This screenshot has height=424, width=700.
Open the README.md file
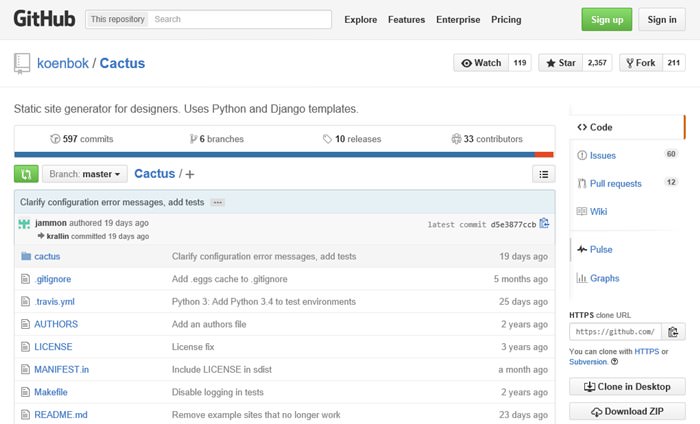(61, 415)
